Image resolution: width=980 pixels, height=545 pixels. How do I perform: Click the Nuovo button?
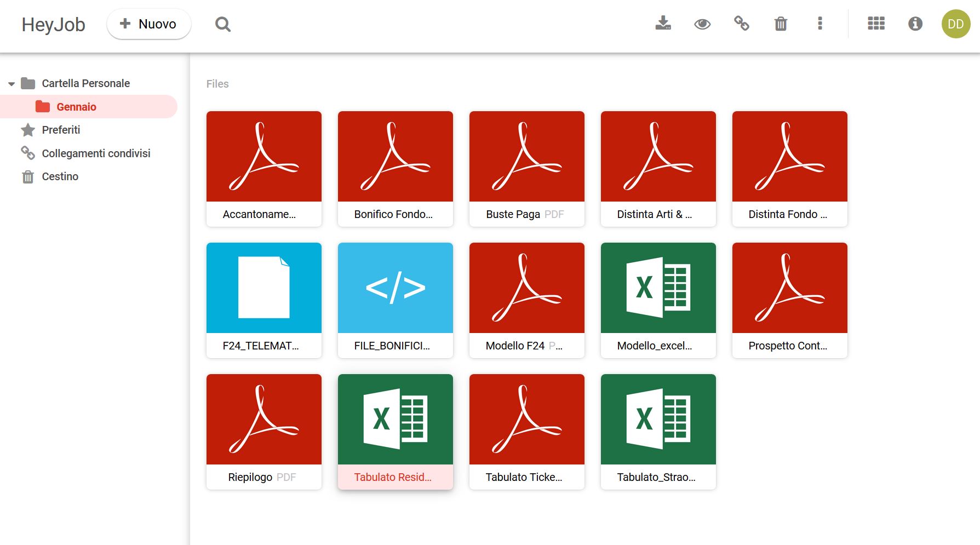(149, 24)
